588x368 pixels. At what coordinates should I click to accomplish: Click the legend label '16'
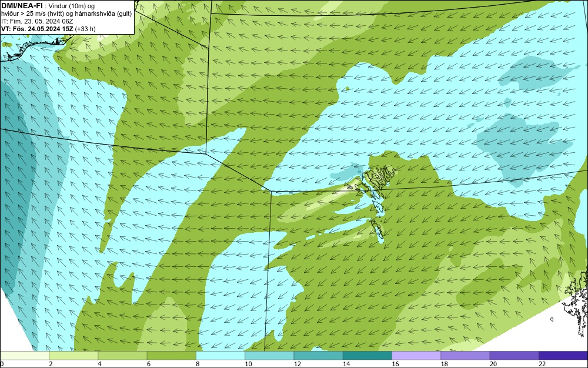395,364
